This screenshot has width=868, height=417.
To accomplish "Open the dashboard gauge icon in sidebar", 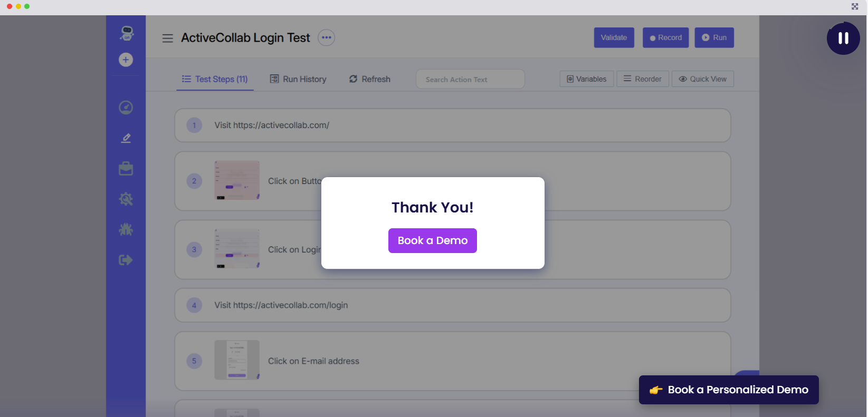I will pyautogui.click(x=126, y=108).
